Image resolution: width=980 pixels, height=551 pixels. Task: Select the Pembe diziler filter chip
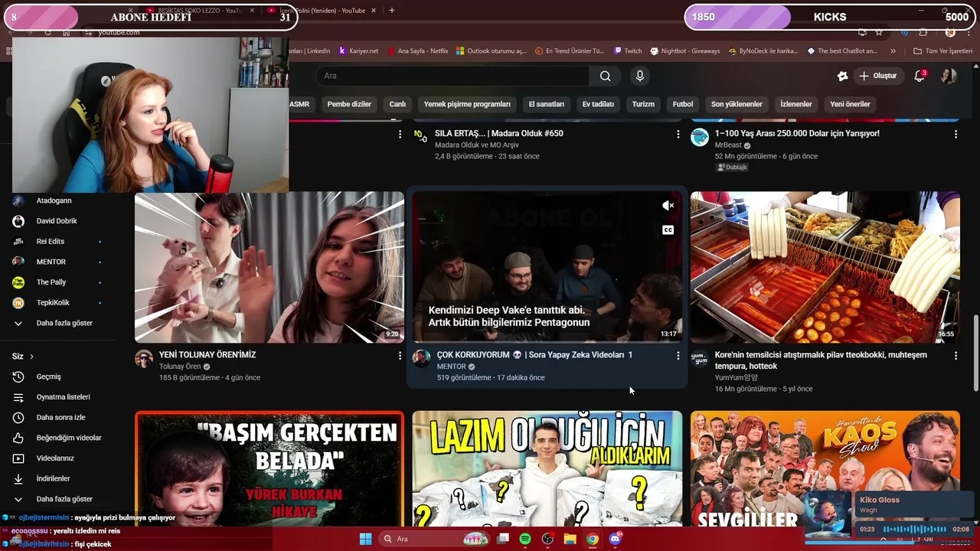(349, 104)
